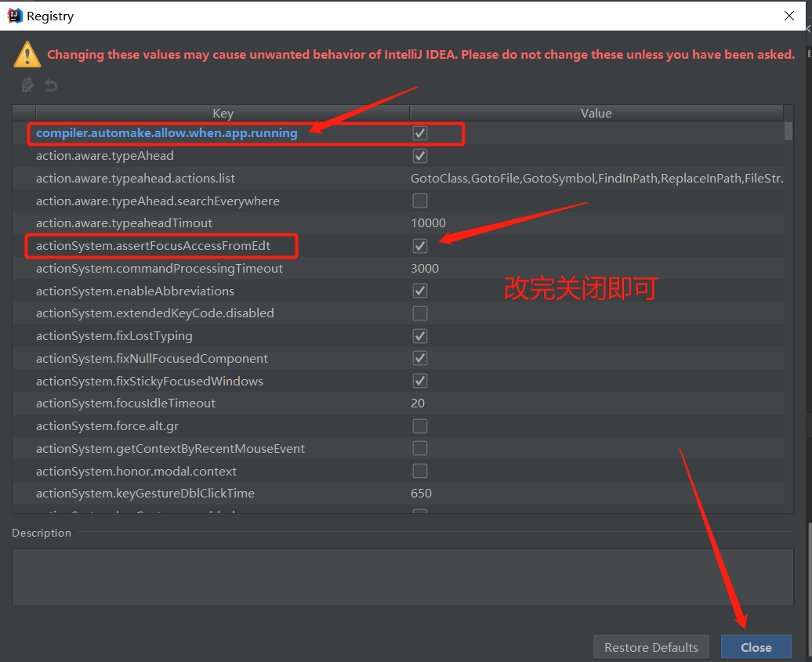Image resolution: width=812 pixels, height=662 pixels.
Task: Select actionSystem.fixLostTyping key
Action: [x=114, y=336]
